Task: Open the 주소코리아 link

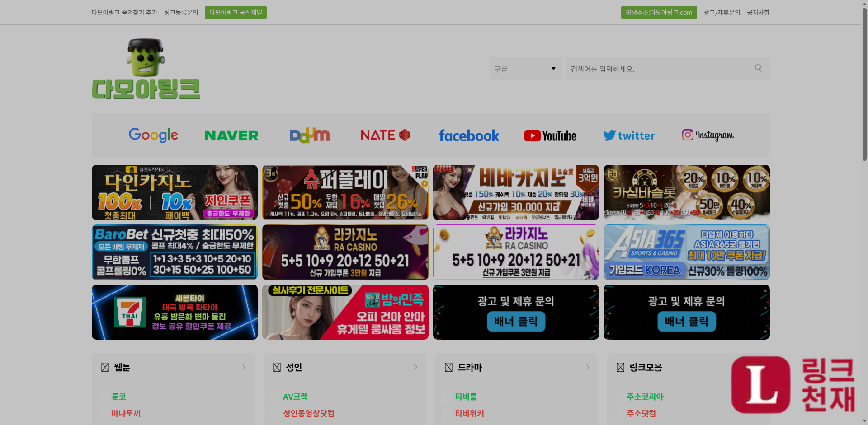Action: pyautogui.click(x=645, y=397)
